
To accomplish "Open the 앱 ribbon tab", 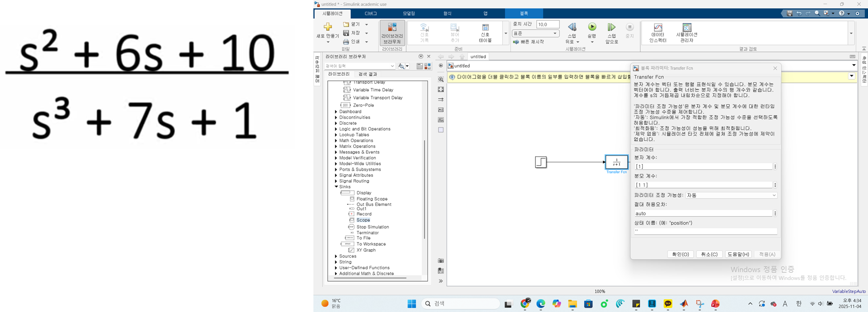I will coord(485,13).
